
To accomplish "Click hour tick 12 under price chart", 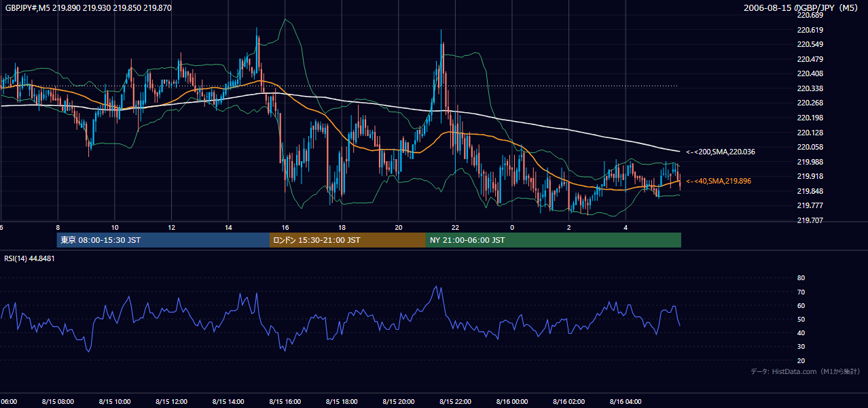I will click(171, 227).
